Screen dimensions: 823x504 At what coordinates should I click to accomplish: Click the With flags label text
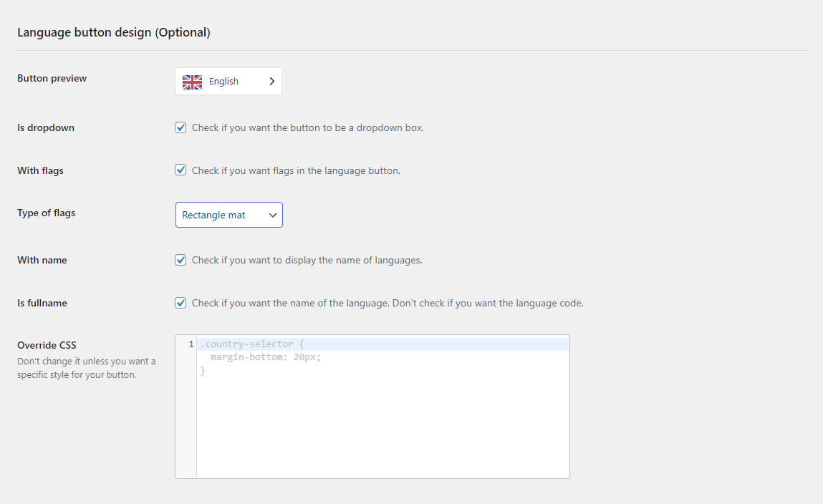(39, 170)
